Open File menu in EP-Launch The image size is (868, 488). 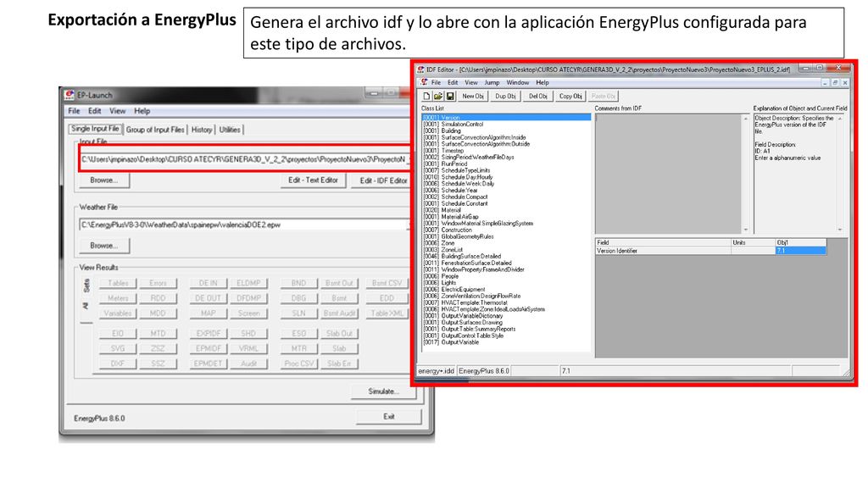point(74,111)
